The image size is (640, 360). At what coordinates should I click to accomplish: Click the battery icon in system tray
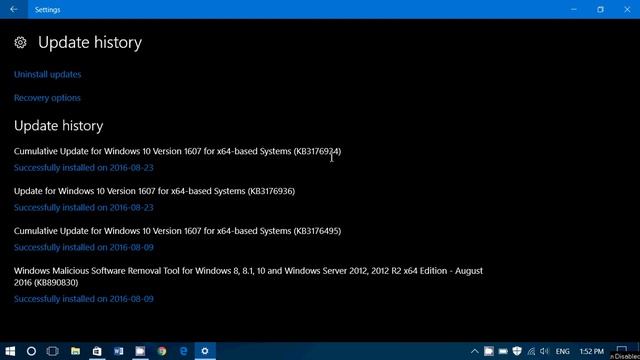(503, 351)
